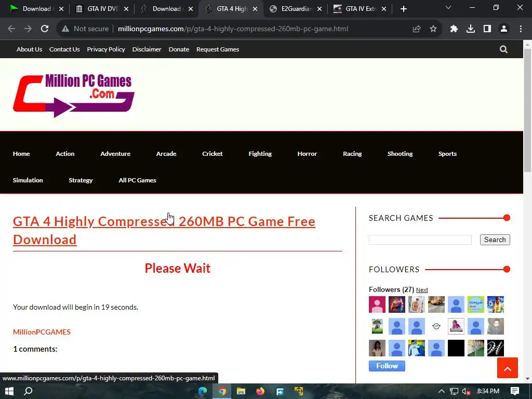The width and height of the screenshot is (532, 399).
Task: Select the Sports category
Action: pos(447,154)
